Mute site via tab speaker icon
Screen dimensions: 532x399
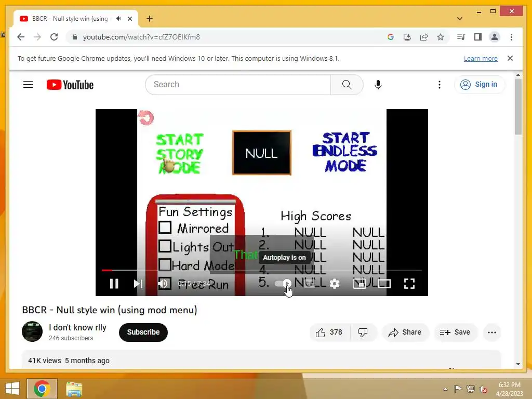click(118, 19)
